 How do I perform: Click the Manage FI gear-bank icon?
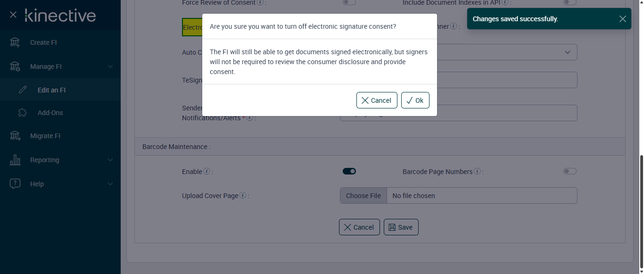pyautogui.click(x=15, y=66)
